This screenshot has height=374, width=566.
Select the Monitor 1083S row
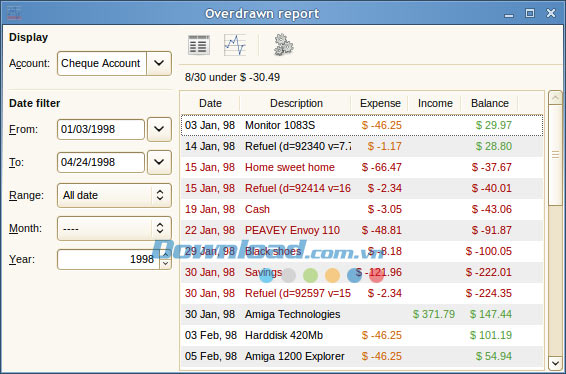pyautogui.click(x=362, y=125)
